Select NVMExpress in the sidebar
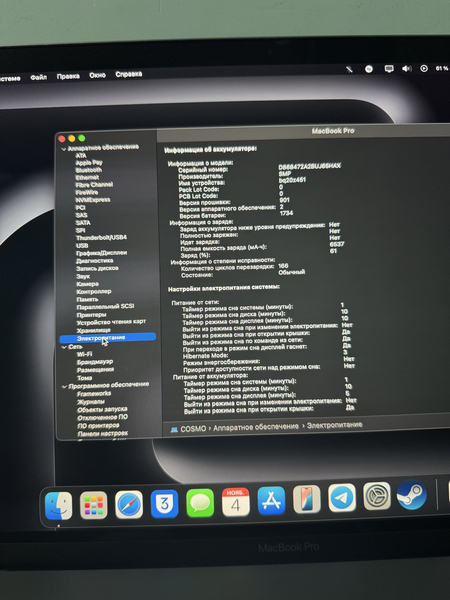The height and width of the screenshot is (600, 450). [93, 200]
